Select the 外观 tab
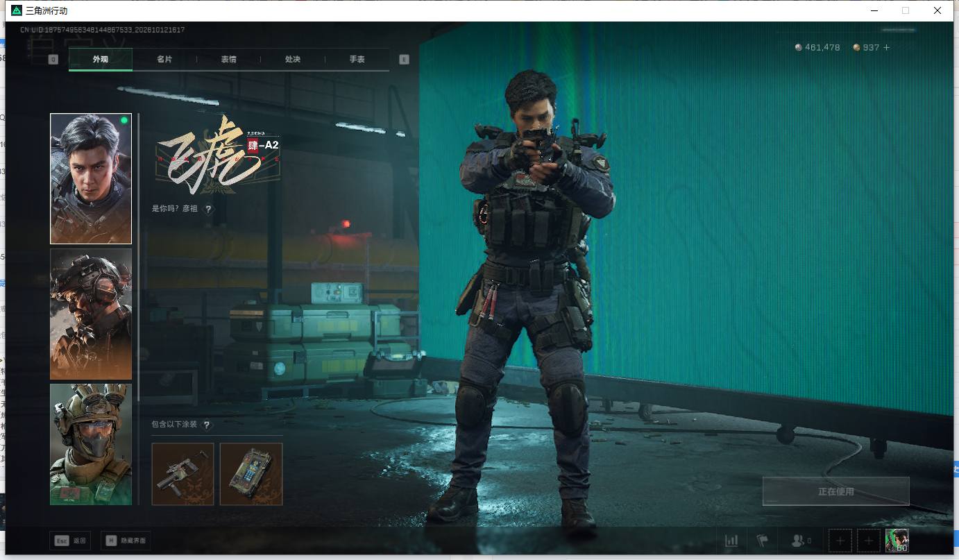 (x=101, y=60)
